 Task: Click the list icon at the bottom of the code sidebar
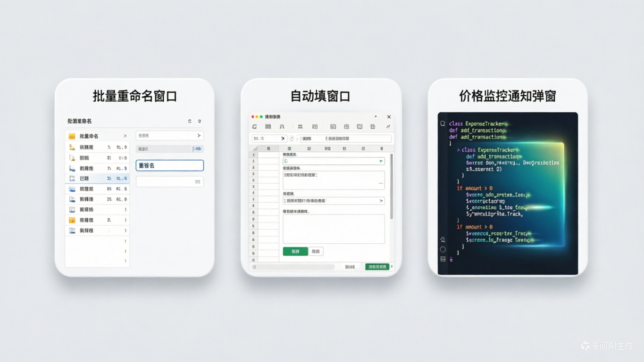(443, 259)
